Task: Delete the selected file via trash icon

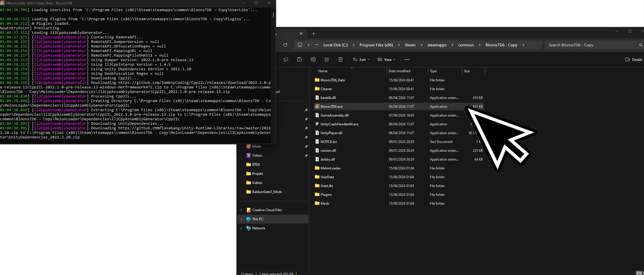Action: tap(341, 59)
